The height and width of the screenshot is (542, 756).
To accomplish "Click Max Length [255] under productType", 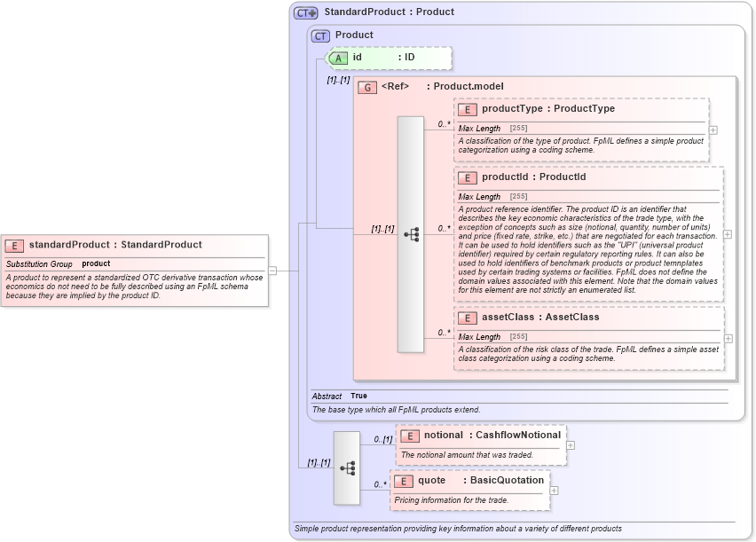I will [x=492, y=129].
